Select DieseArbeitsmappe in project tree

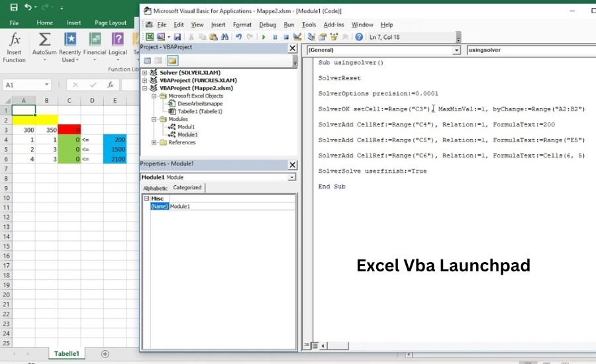(200, 103)
